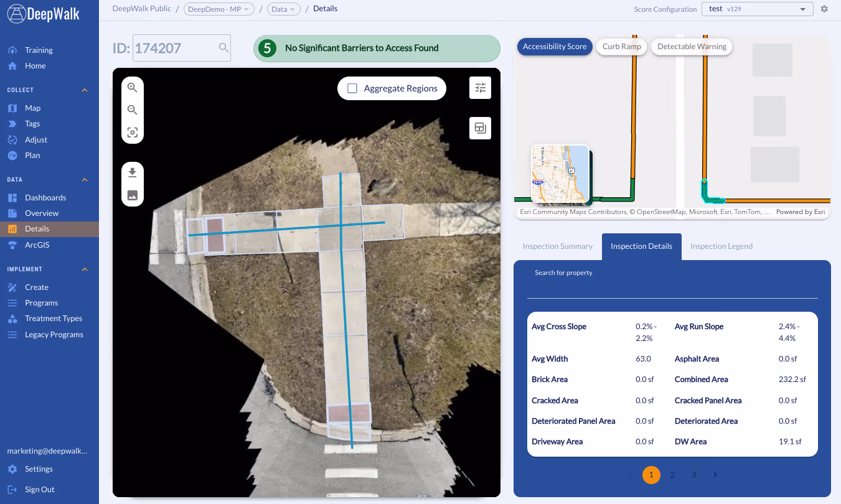The height and width of the screenshot is (504, 841).
Task: Switch to Inspection Legend tab
Action: point(721,246)
